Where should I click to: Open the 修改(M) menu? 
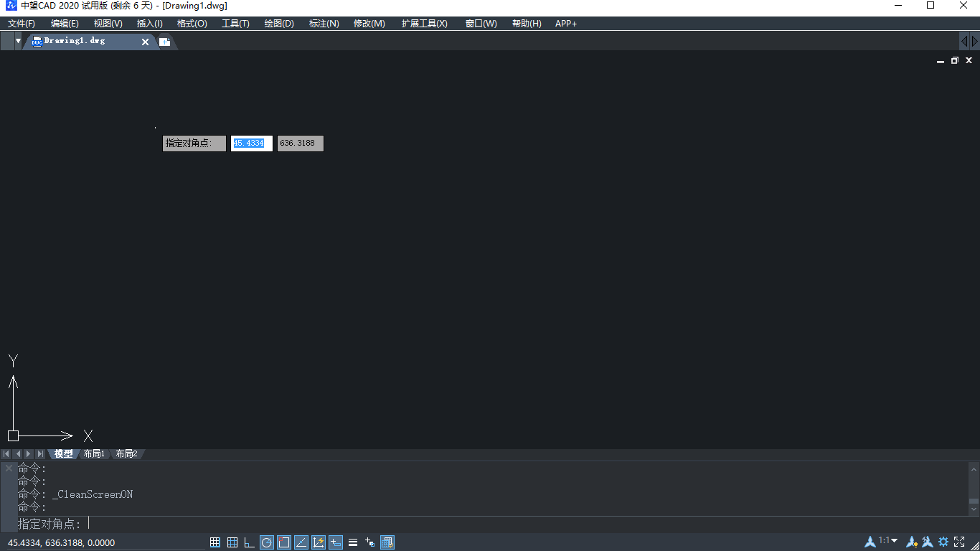click(x=369, y=24)
